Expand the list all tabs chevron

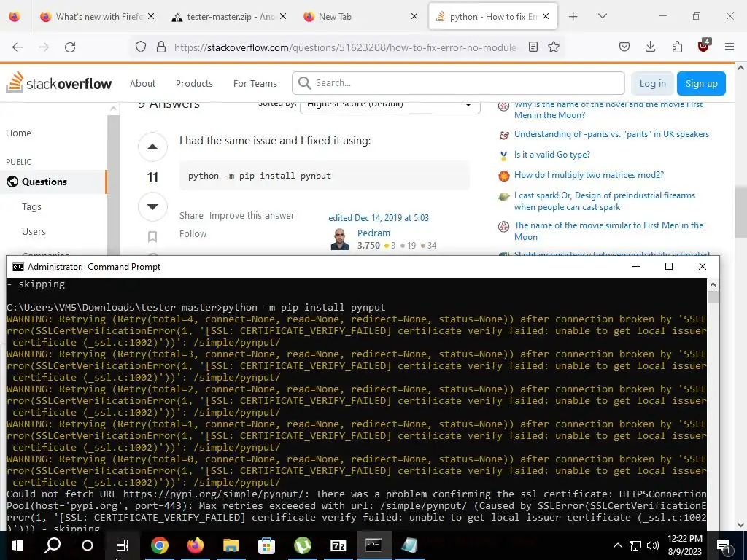(602, 16)
